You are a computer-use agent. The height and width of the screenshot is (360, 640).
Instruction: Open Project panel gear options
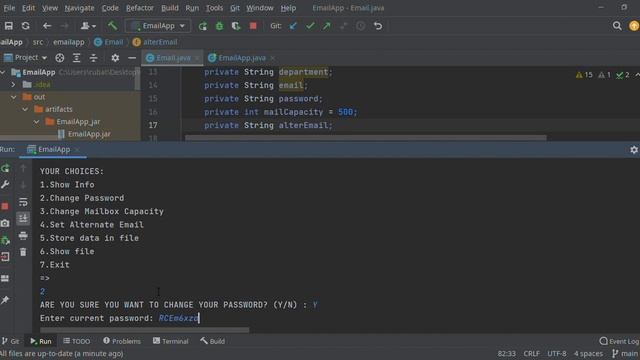115,58
